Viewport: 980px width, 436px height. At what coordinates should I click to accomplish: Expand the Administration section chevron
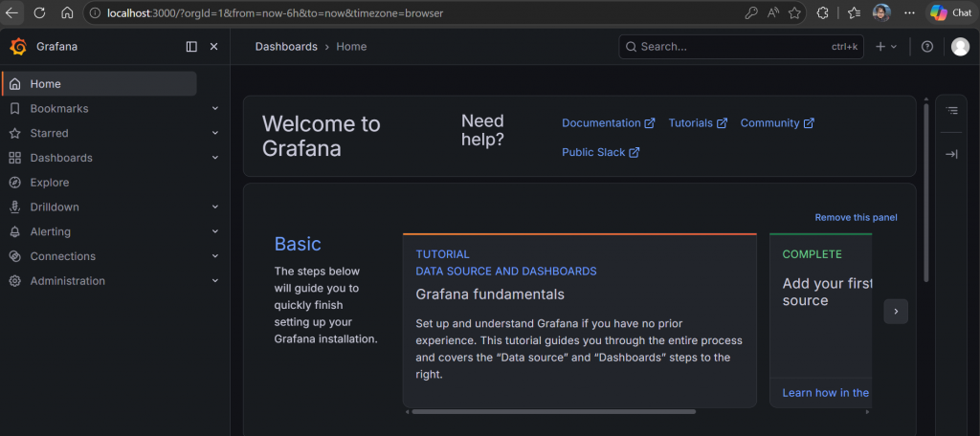(x=215, y=281)
